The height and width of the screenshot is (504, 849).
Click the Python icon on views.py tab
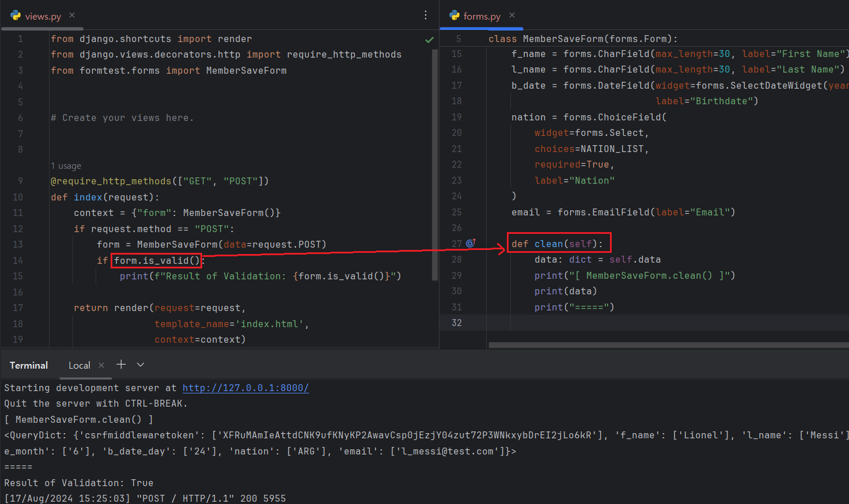[x=16, y=16]
